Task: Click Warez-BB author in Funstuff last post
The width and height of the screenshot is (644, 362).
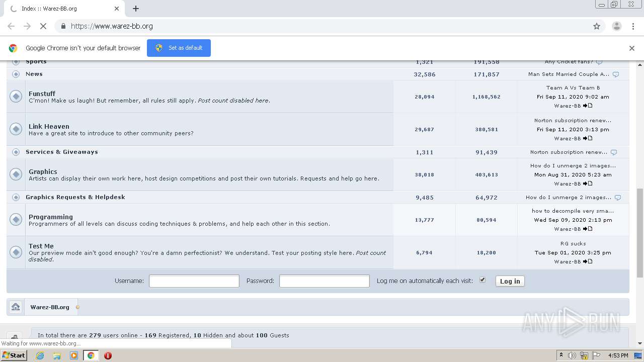Action: pyautogui.click(x=568, y=106)
